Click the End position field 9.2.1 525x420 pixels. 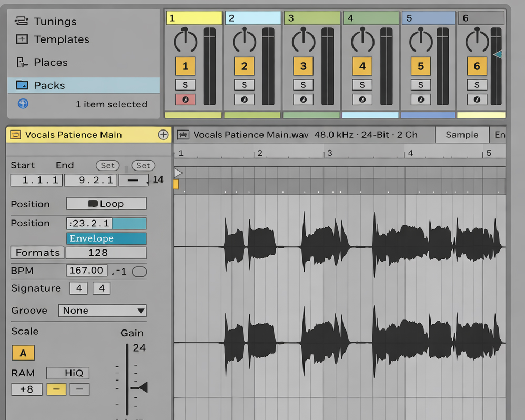tap(90, 180)
